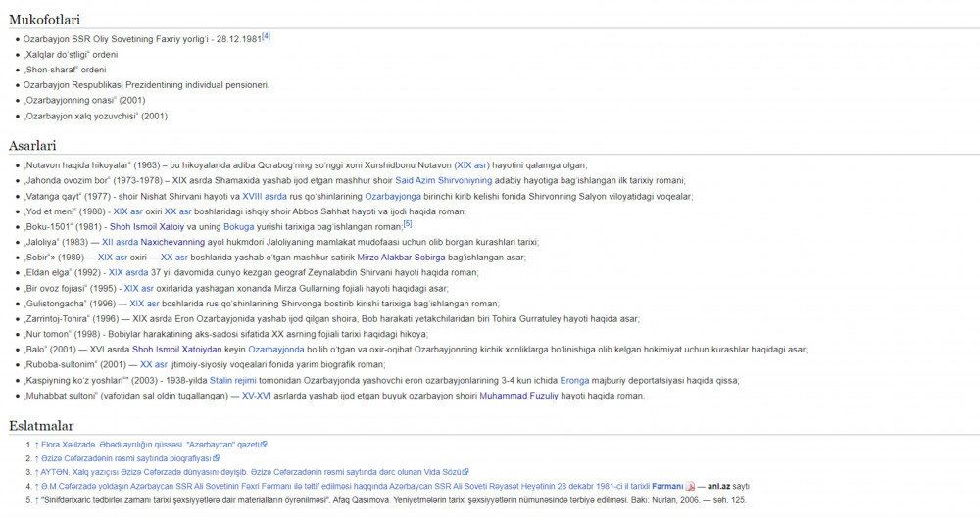980x517 pixels.
Task: Open the Shoh Ismoil Xatoiy link
Action: point(147,226)
